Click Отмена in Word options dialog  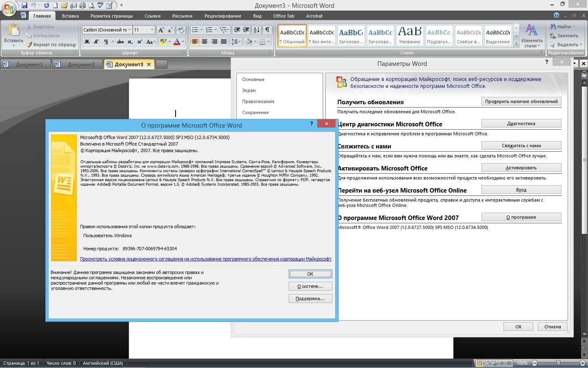[552, 327]
